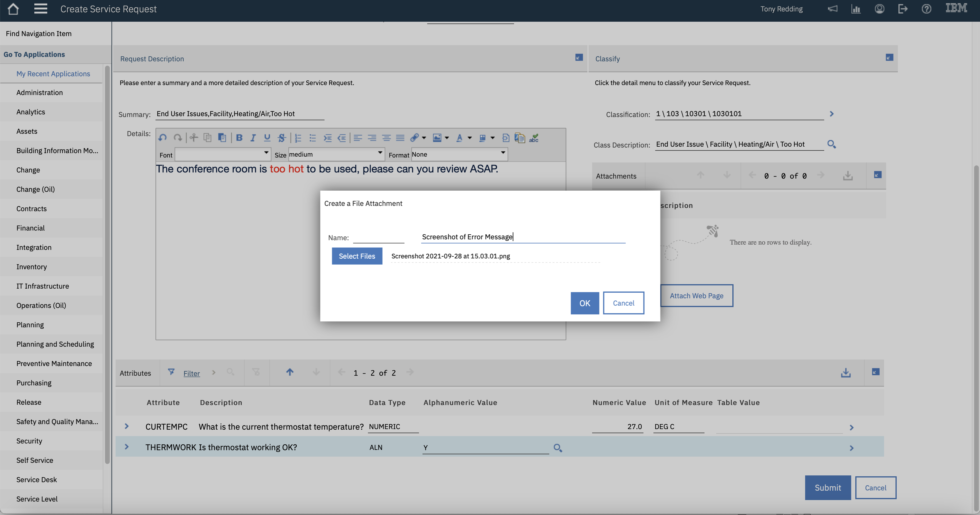980x515 pixels.
Task: Toggle bold formatting in the Details editor
Action: point(239,138)
